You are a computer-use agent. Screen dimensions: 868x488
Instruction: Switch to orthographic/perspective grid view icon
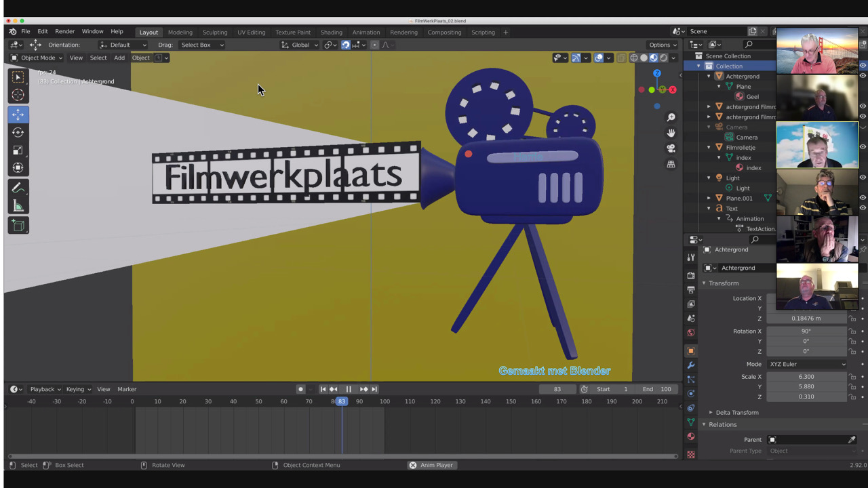(671, 164)
